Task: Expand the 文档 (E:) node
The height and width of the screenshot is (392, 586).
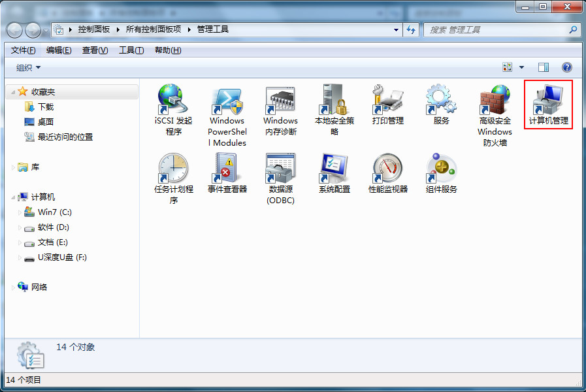Action: pos(20,242)
